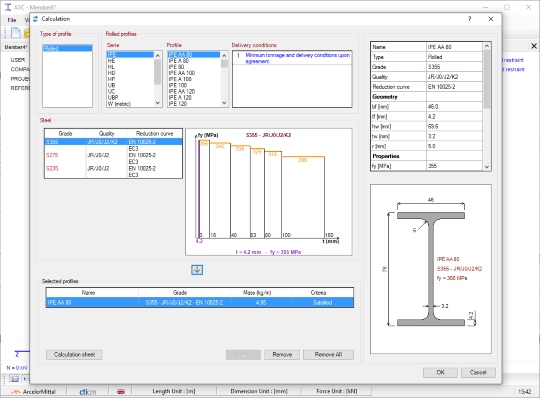Click the Remove All button
The height and width of the screenshot is (398, 540).
328,355
